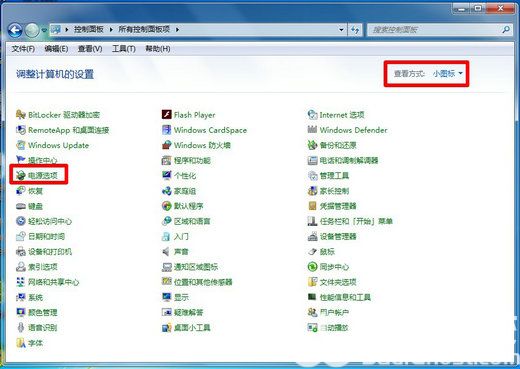This screenshot has height=369, width=520.
Task: Go back with the blue Back arrow
Action: (x=15, y=30)
